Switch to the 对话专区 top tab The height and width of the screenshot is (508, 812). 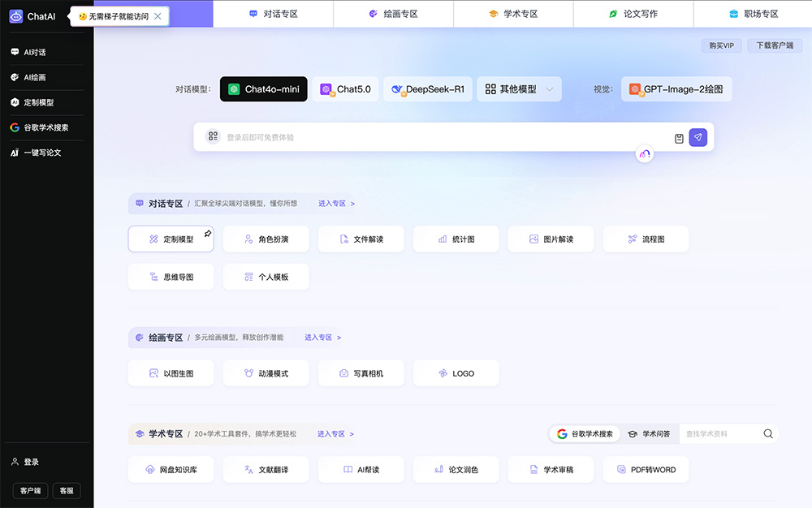[x=273, y=14]
